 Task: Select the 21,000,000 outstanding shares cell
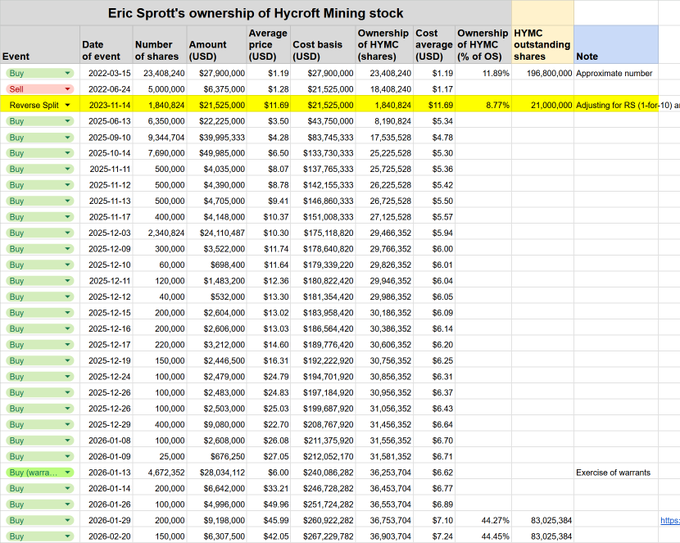543,105
